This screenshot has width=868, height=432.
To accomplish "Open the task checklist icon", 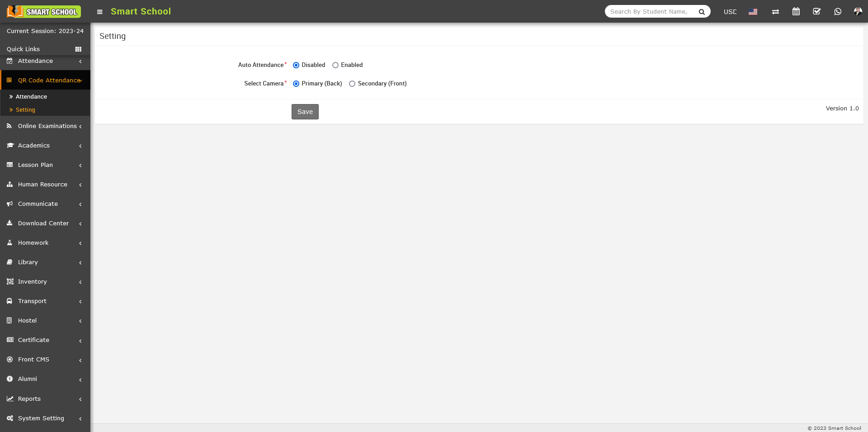I will click(816, 12).
